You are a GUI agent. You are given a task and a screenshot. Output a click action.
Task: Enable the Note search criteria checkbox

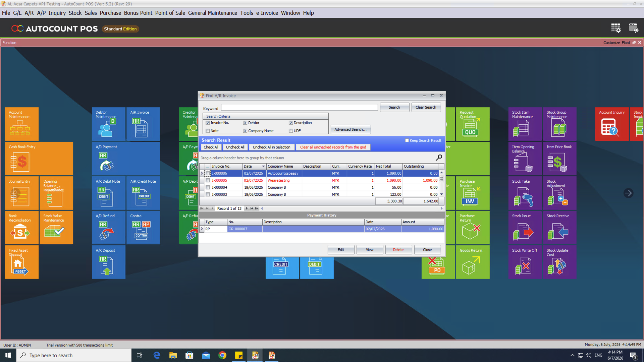208,131
